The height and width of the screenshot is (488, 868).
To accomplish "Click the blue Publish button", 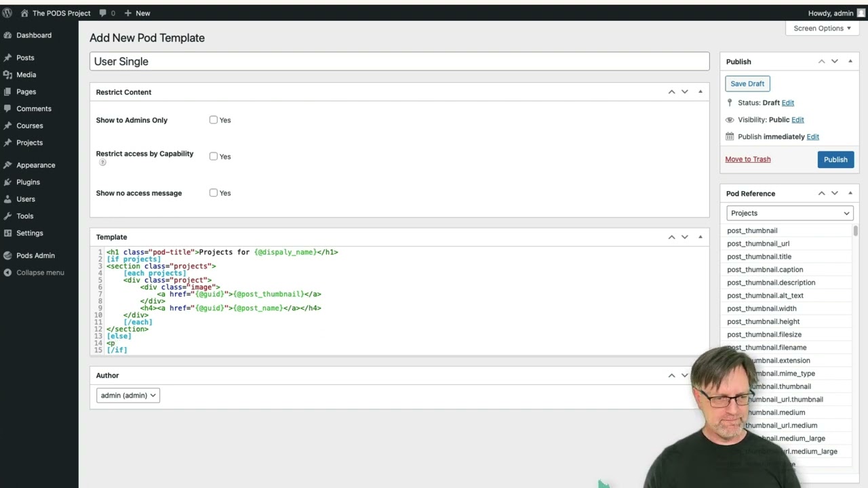I will tap(835, 159).
